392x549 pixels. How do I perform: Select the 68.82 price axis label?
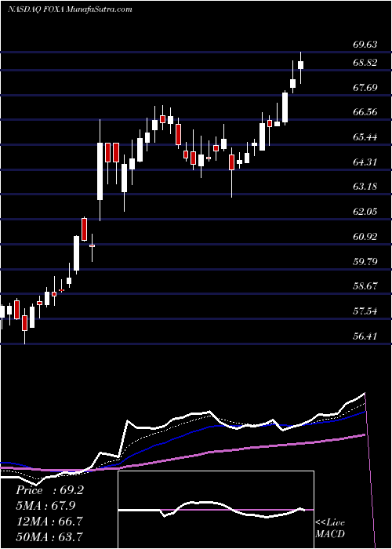point(365,63)
